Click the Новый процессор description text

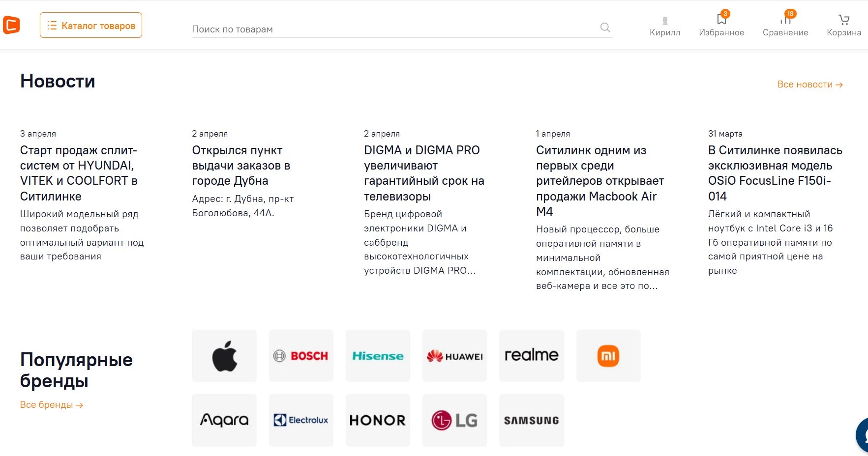coord(602,257)
